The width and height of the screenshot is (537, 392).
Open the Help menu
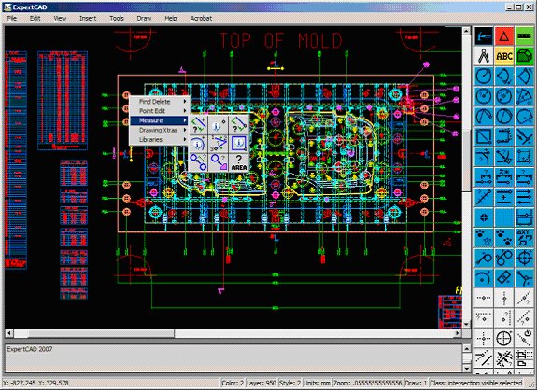click(171, 19)
